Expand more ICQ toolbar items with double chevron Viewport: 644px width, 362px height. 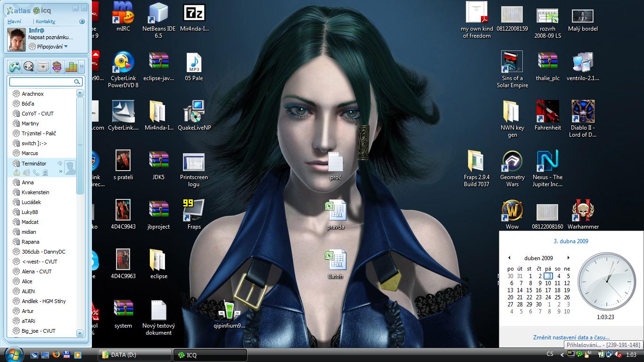[x=82, y=66]
